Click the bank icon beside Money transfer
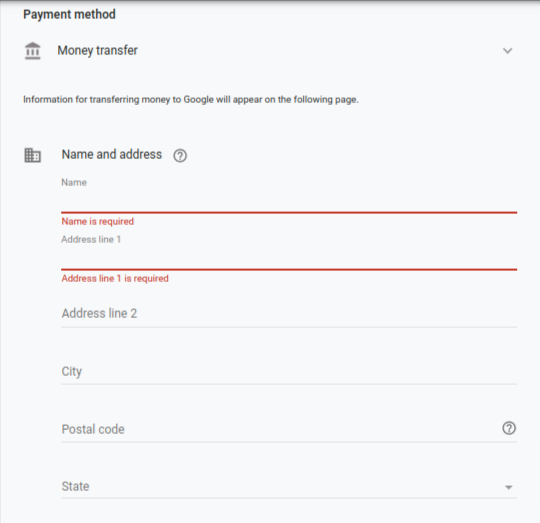Screen dimensions: 540x523 point(33,51)
